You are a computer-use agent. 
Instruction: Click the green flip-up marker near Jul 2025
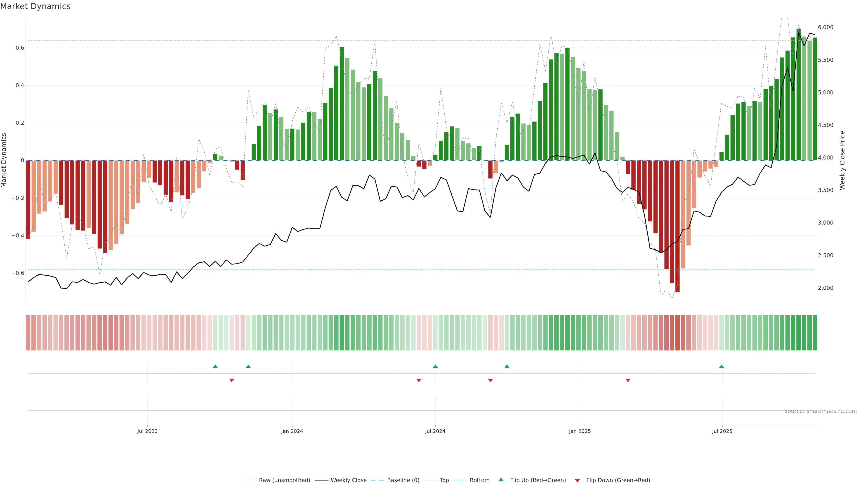pyautogui.click(x=722, y=366)
